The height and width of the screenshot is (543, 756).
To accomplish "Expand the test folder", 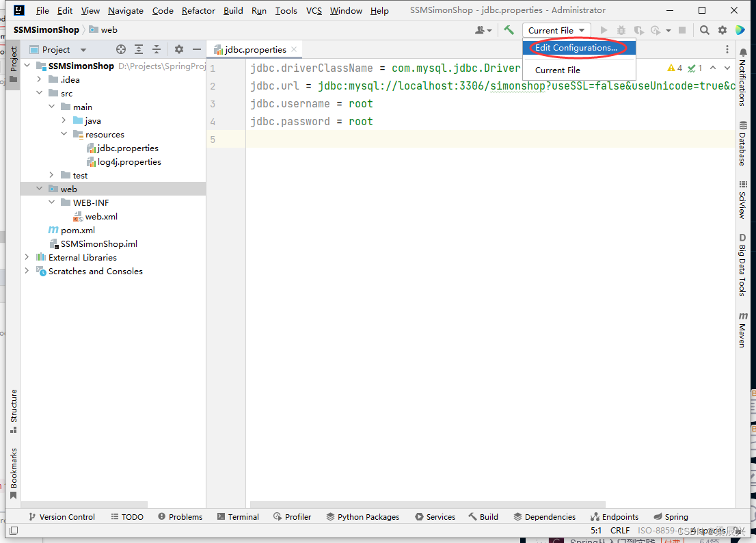I will 51,175.
